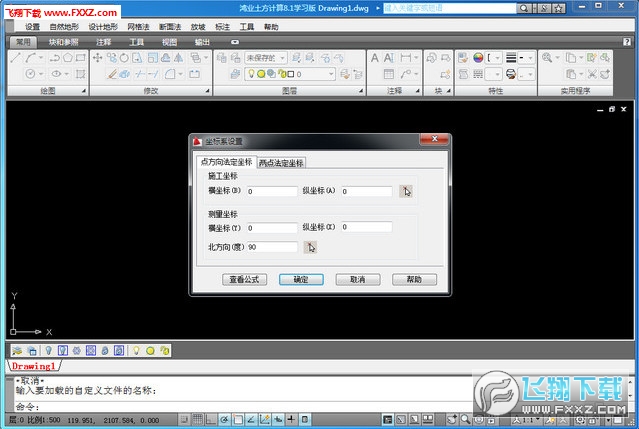Open the 断面法 menu
Image resolution: width=639 pixels, height=429 pixels.
[170, 27]
